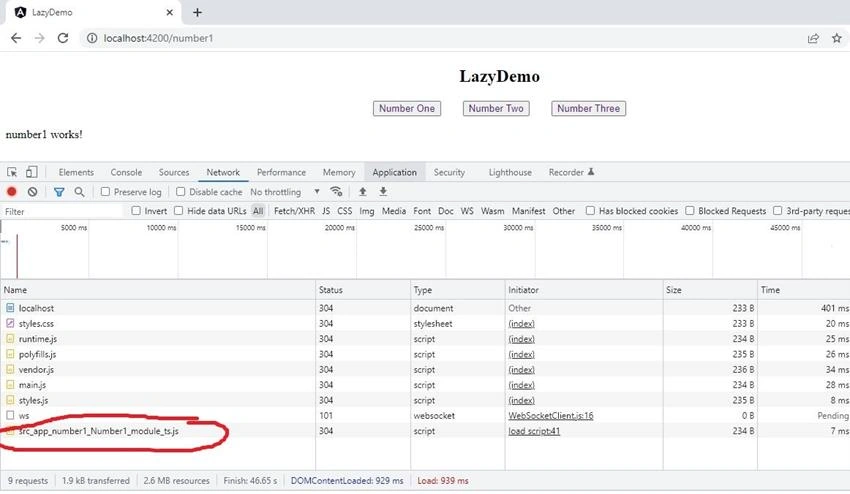Click the export HAR download icon
The width and height of the screenshot is (850, 494).
383,191
